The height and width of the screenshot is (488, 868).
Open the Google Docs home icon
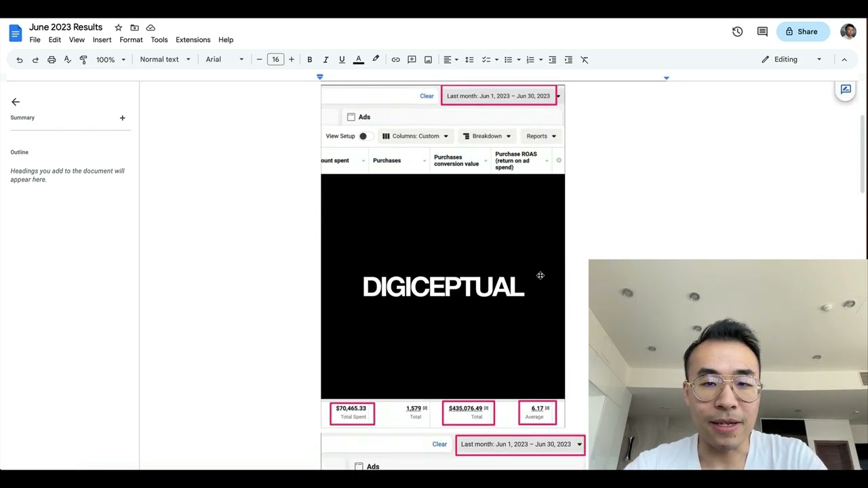[x=15, y=33]
